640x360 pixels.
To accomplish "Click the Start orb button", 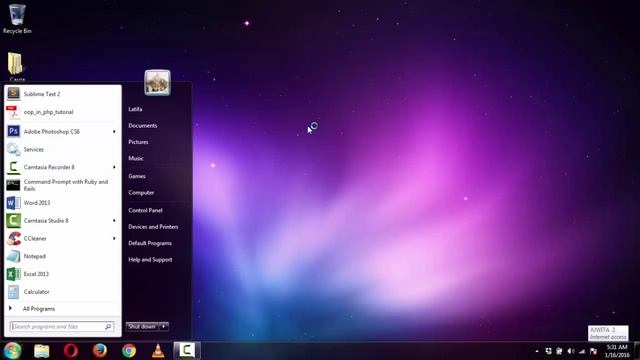I will click(12, 351).
